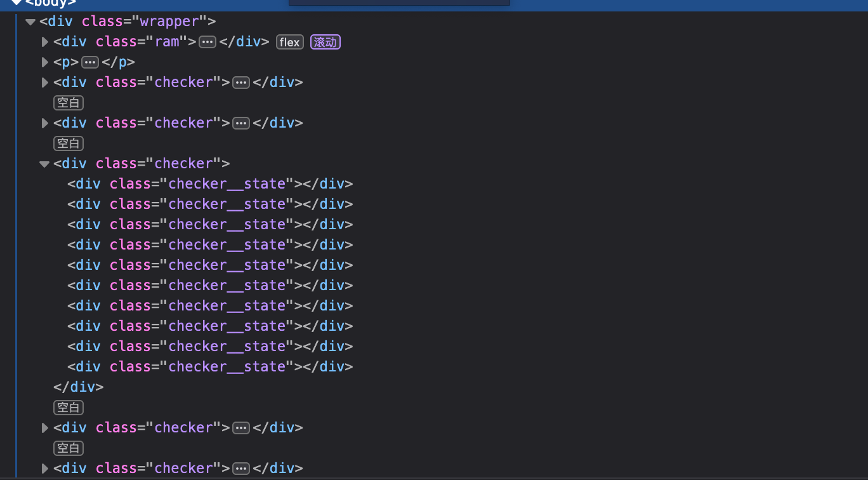Expand the div class="ram" node

click(44, 42)
